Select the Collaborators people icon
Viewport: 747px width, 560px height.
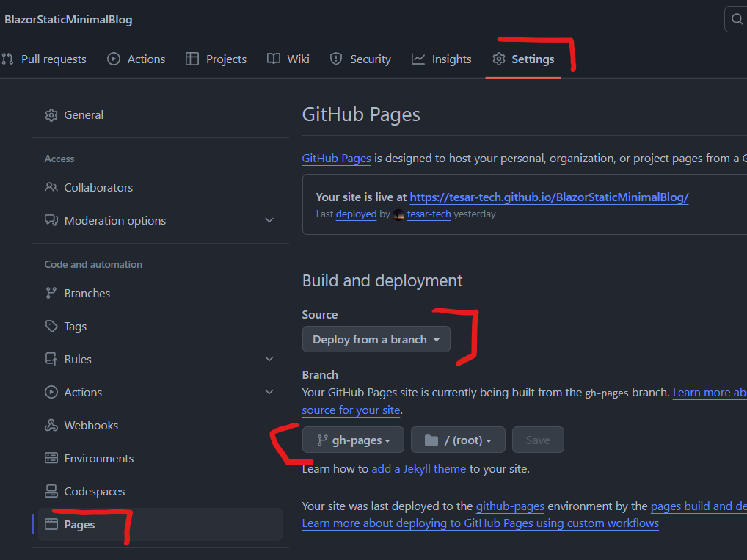tap(51, 187)
